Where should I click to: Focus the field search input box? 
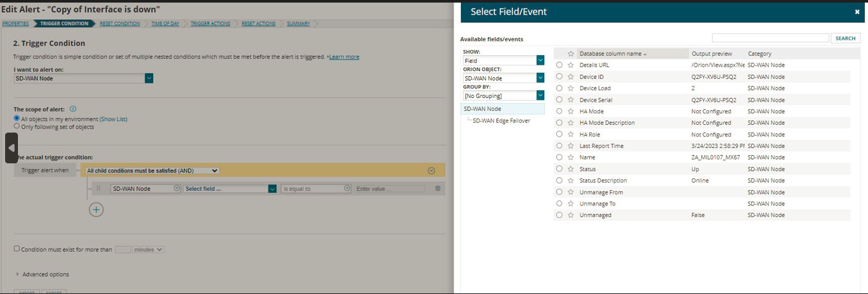click(x=771, y=38)
